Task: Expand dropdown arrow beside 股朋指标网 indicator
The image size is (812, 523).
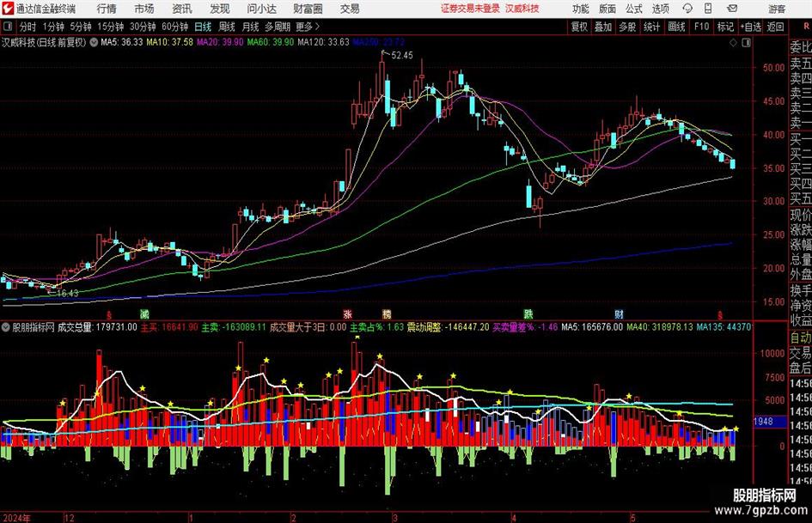Action: (x=6, y=327)
